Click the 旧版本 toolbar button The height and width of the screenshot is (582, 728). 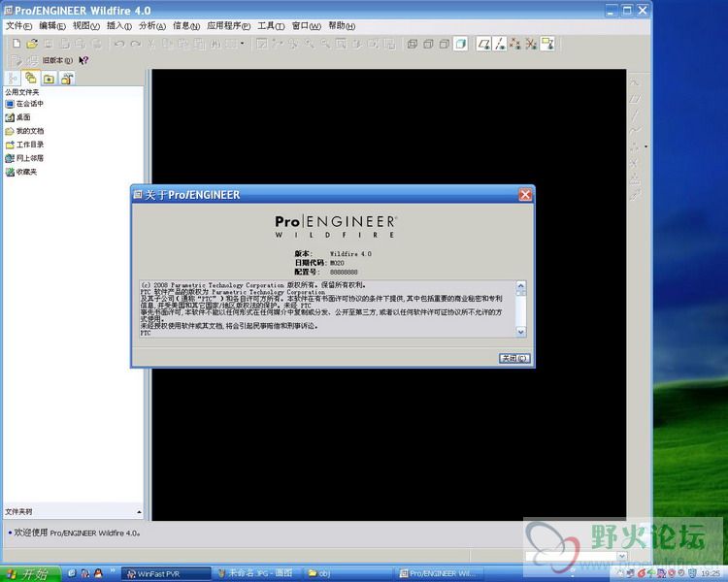pyautogui.click(x=57, y=60)
